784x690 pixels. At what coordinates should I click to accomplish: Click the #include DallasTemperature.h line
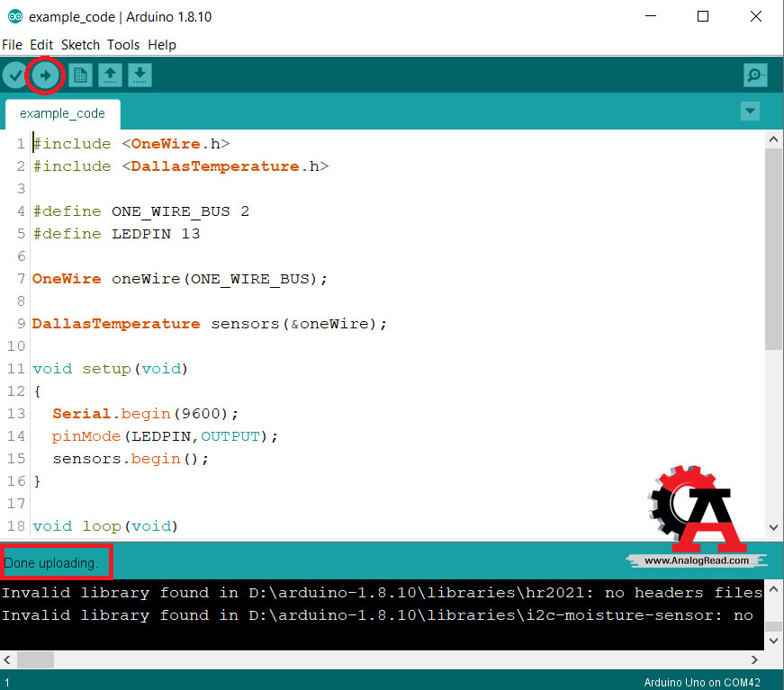[181, 166]
